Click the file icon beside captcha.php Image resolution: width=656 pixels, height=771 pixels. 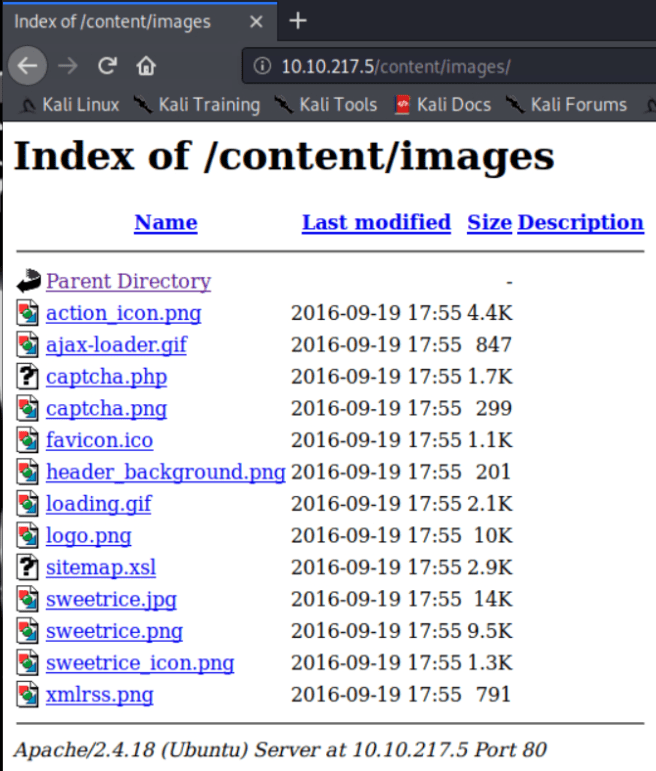pos(28,377)
